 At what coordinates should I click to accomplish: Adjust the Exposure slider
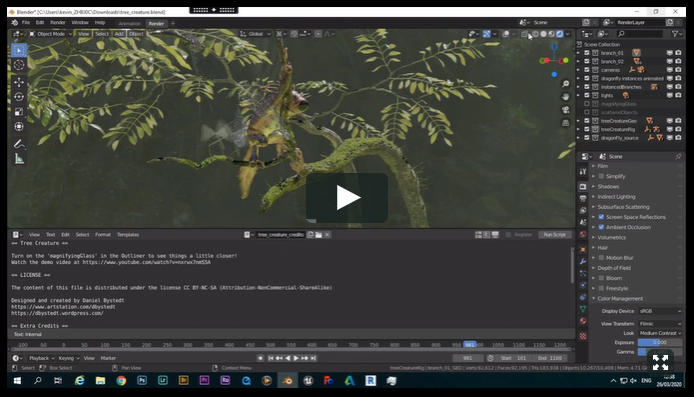click(660, 342)
